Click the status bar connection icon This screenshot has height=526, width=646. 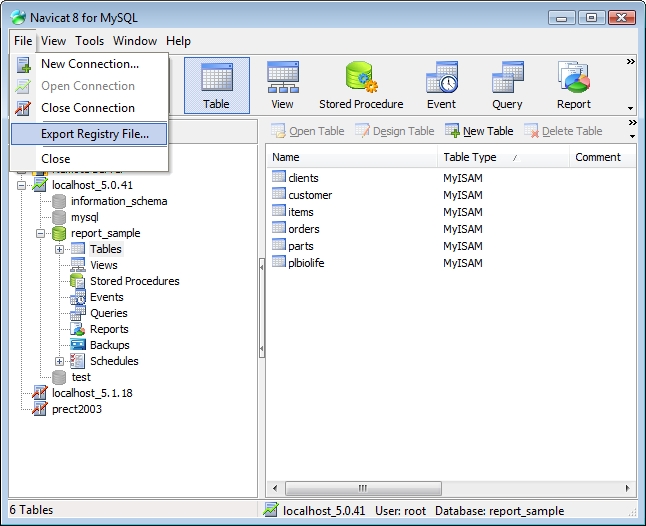(x=271, y=510)
